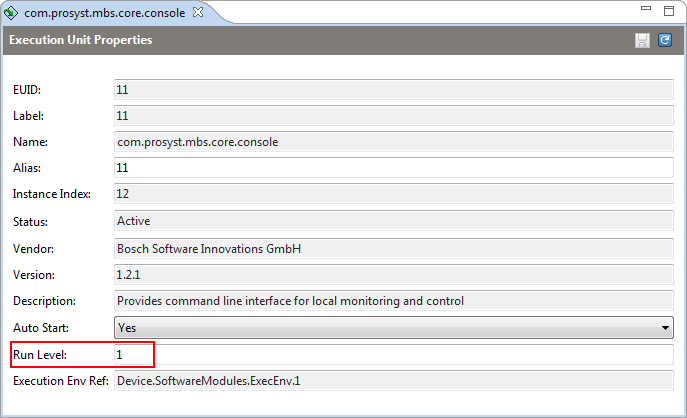Minimize the editor panel
Image resolution: width=687 pixels, height=418 pixels.
pos(646,8)
